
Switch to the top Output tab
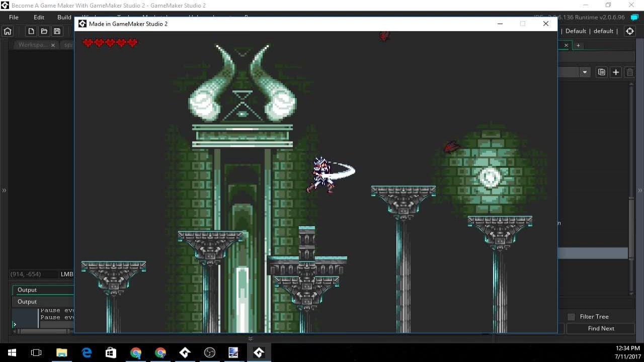[27, 290]
